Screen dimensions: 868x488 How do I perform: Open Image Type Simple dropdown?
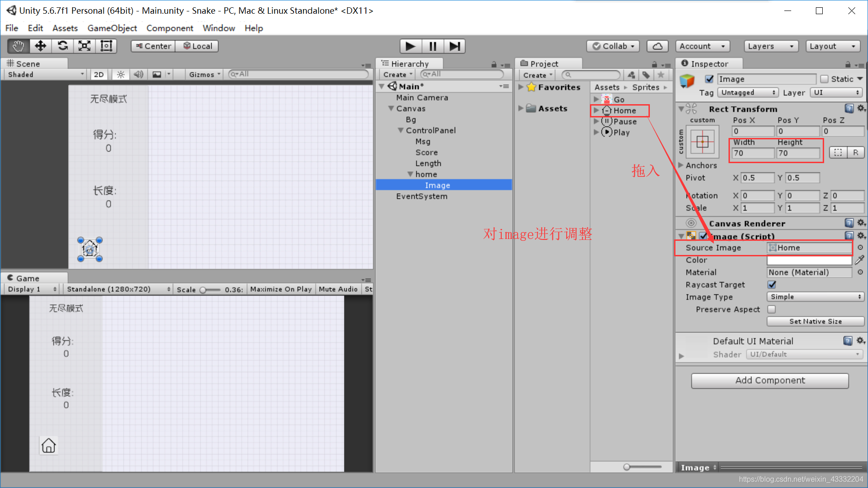[815, 297]
